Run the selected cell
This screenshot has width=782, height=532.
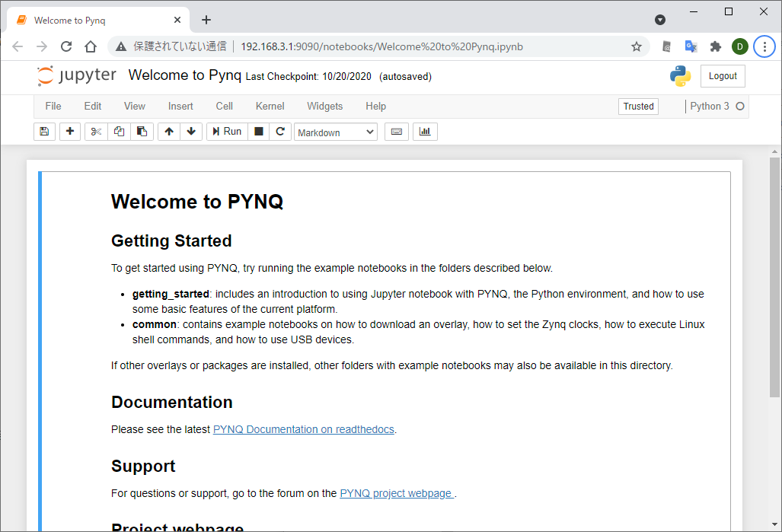[227, 132]
